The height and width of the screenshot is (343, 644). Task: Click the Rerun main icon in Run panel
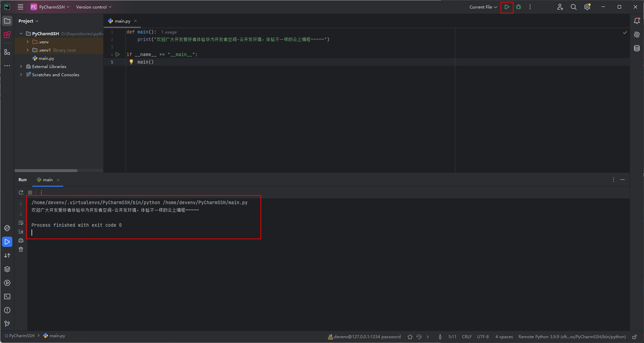tap(21, 192)
